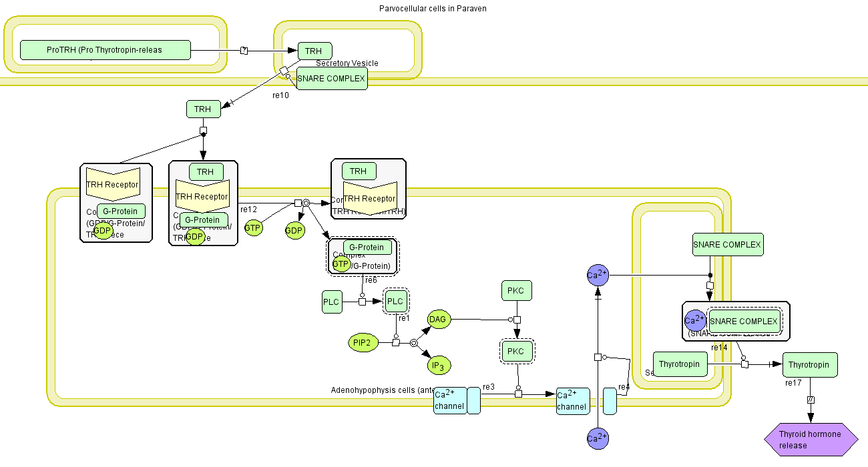868x467 pixels.
Task: Click the Parvocellular cells compartment title
Action: pyautogui.click(x=433, y=9)
